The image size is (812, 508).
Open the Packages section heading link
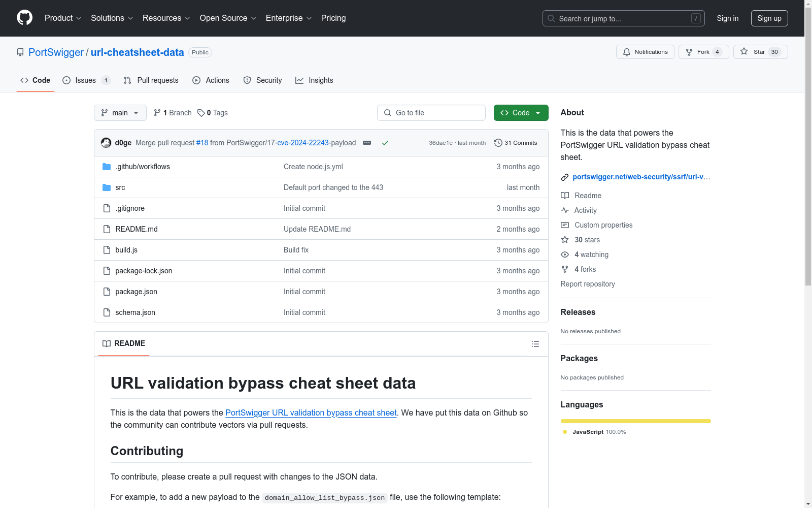(579, 359)
